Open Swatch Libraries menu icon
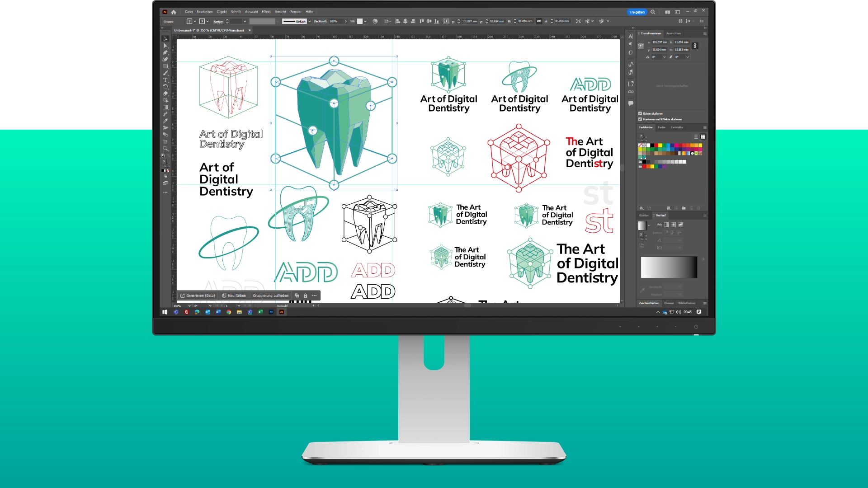Image resolution: width=868 pixels, height=488 pixels. click(642, 208)
